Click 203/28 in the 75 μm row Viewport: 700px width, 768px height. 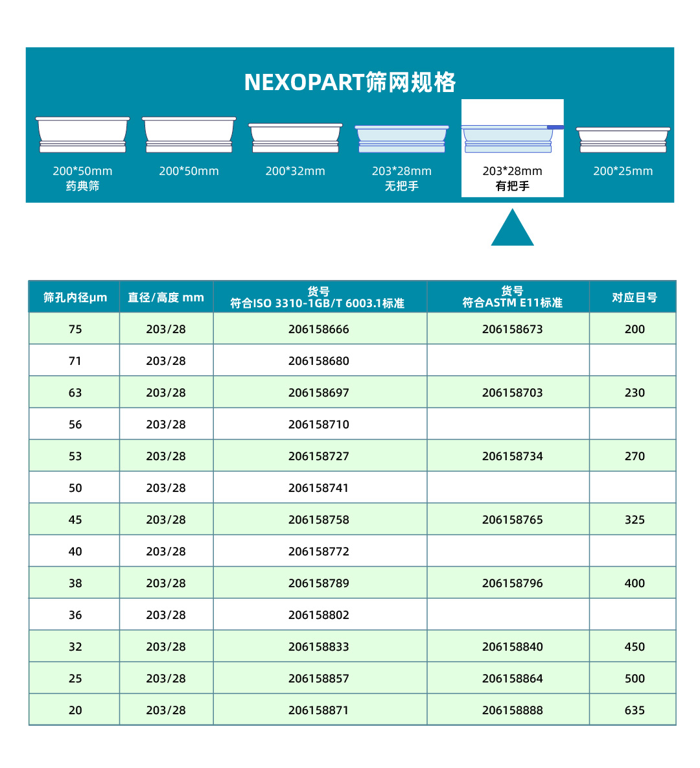[x=166, y=329]
